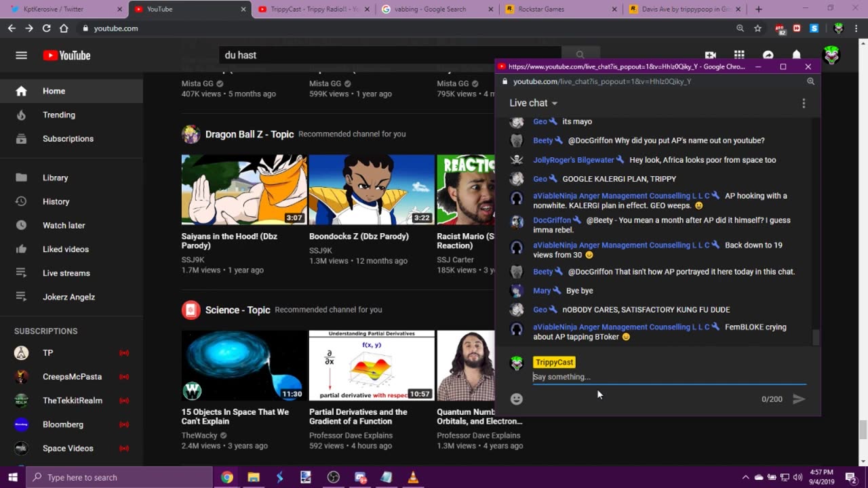Bookmark this page with the star icon
The width and height of the screenshot is (868, 488).
757,28
